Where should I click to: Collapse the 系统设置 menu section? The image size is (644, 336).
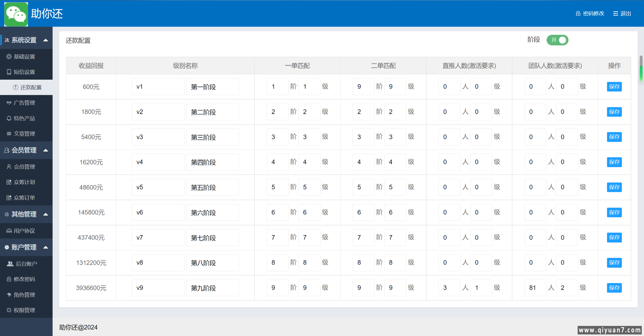[x=46, y=40]
